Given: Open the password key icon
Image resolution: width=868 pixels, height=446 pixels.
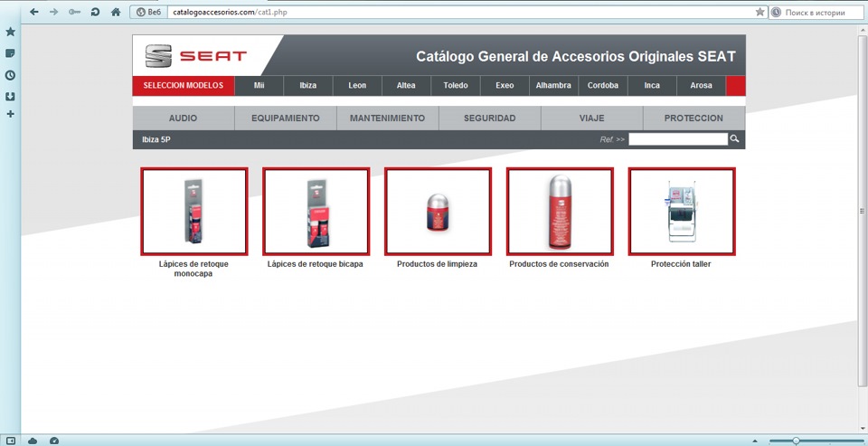Looking at the screenshot, I should point(74,12).
